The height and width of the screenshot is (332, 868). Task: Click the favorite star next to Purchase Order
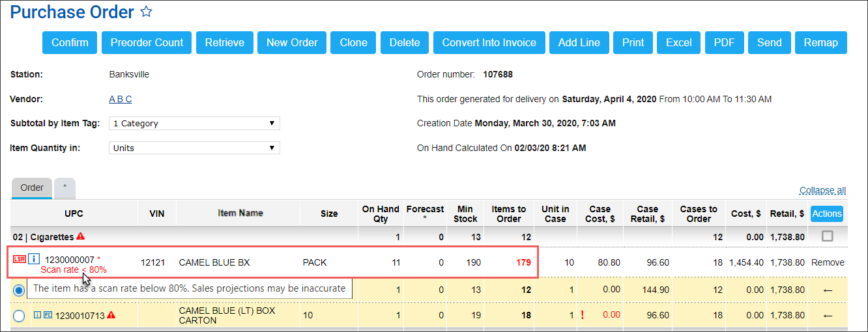point(147,12)
